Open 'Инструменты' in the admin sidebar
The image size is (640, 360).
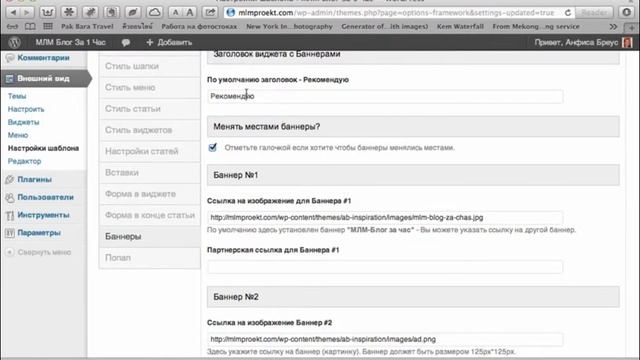click(43, 215)
